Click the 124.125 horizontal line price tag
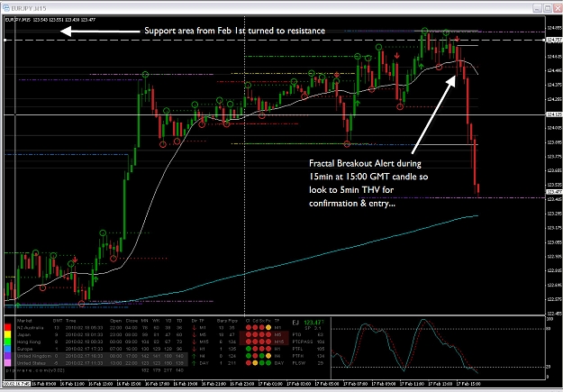This screenshot has width=563, height=392. (554, 114)
